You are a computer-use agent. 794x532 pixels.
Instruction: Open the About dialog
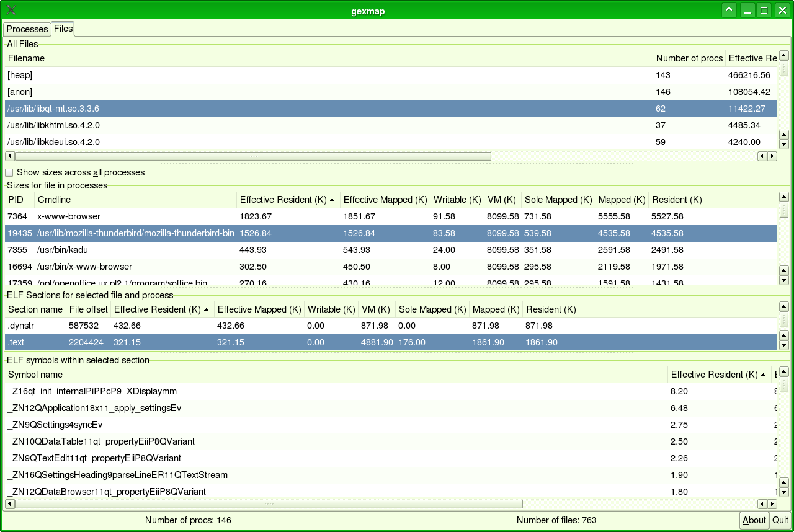pyautogui.click(x=754, y=520)
